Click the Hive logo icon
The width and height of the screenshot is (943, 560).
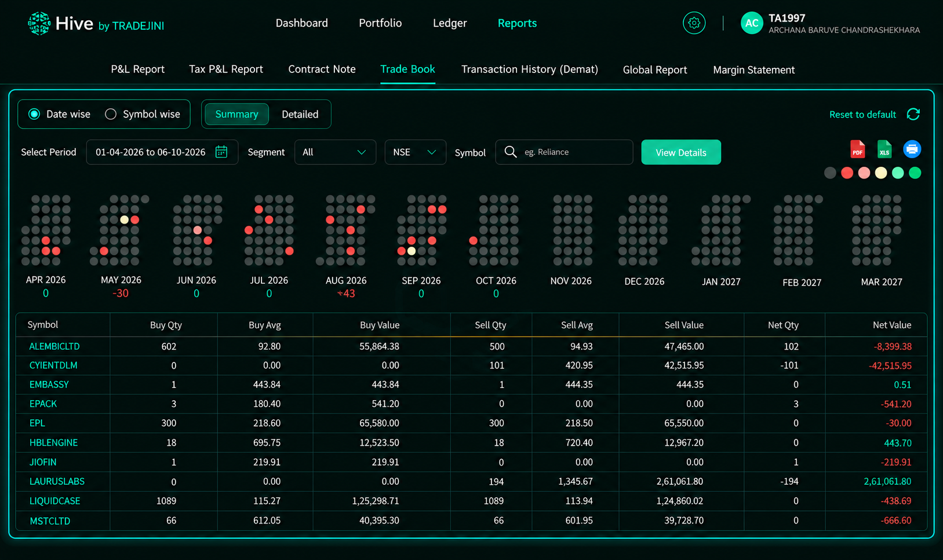[39, 24]
